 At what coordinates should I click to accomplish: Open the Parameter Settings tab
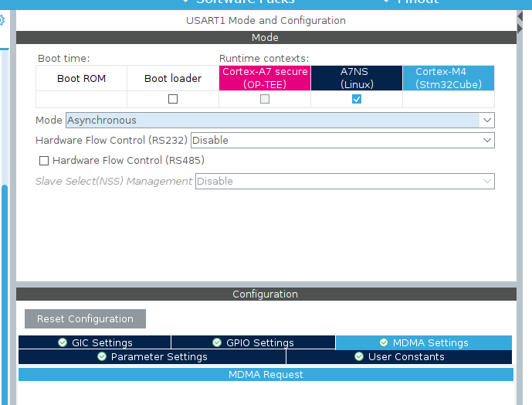click(152, 357)
